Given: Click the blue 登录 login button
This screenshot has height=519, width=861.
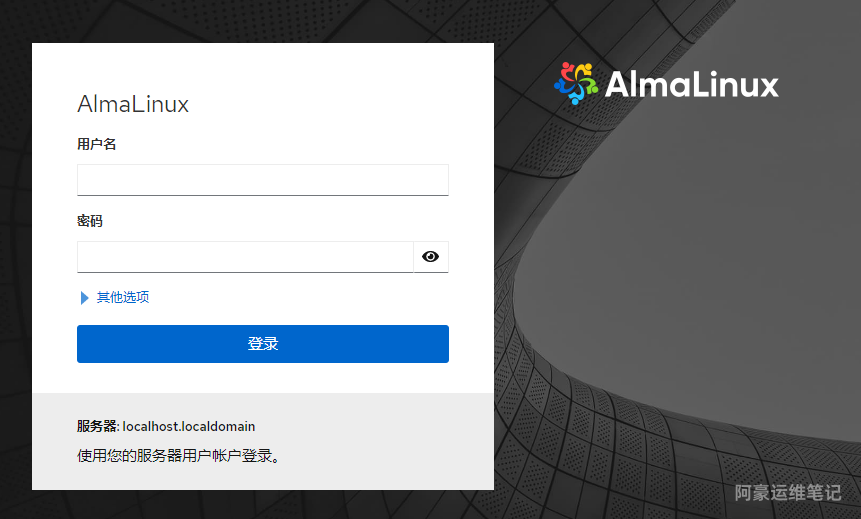Looking at the screenshot, I should point(262,344).
